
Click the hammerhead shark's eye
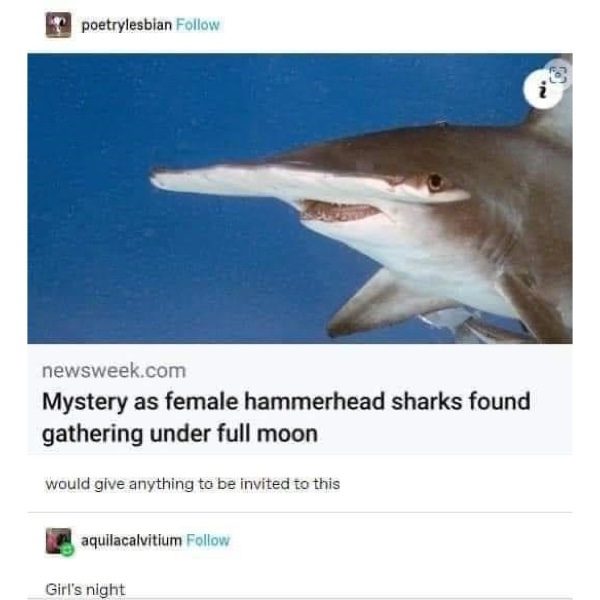[435, 181]
